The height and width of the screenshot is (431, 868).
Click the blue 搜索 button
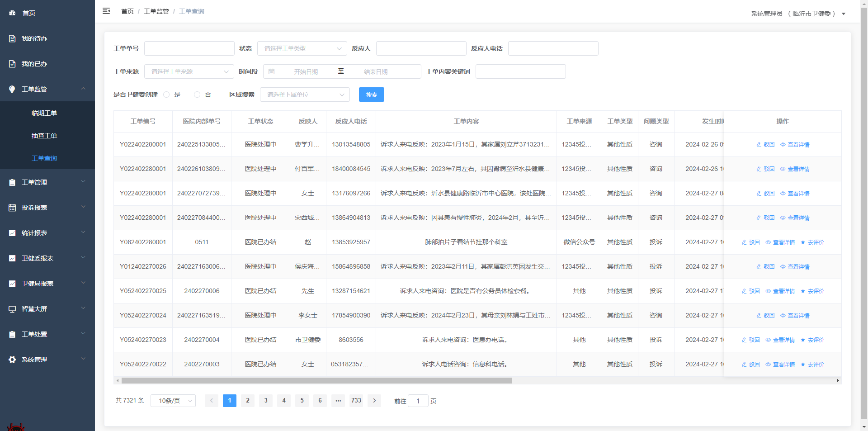tap(372, 95)
